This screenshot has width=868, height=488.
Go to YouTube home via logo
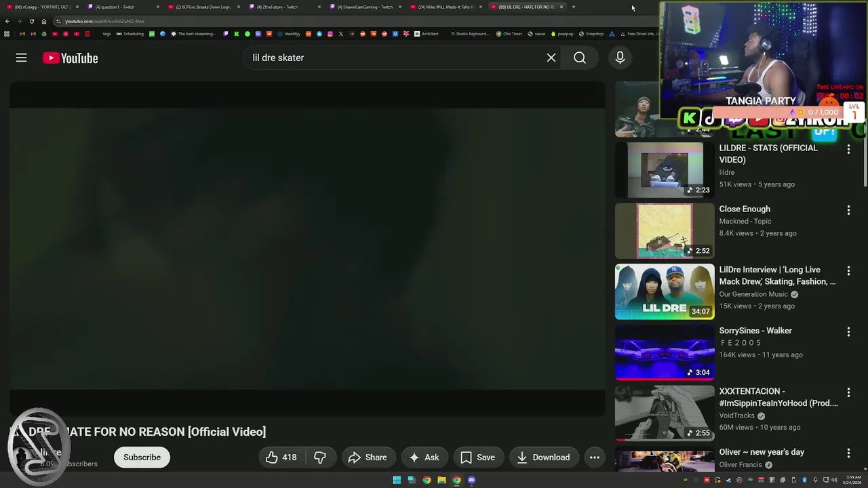(71, 58)
